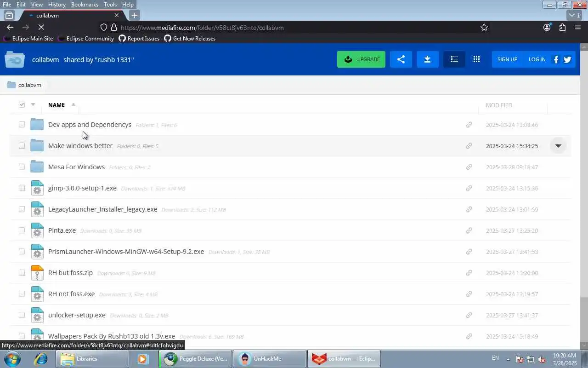
Task: Check the gimp-3.0.0-setup-1.exe checkbox
Action: coord(22,188)
